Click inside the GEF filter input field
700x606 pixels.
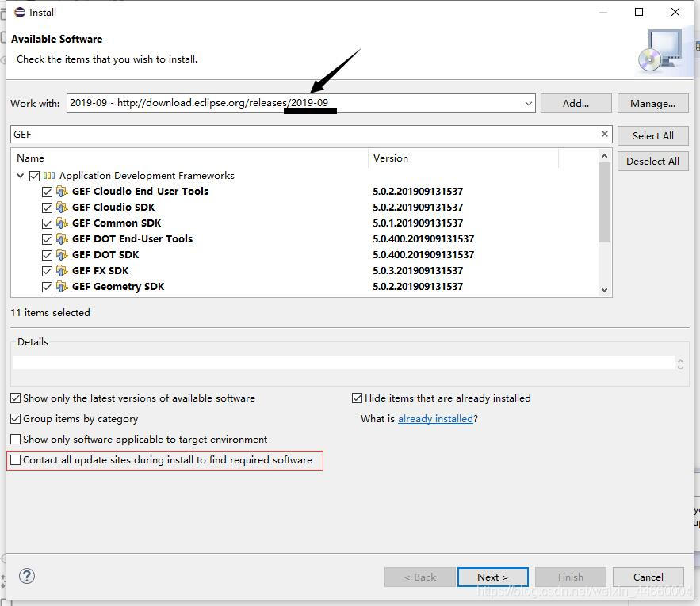pos(238,134)
